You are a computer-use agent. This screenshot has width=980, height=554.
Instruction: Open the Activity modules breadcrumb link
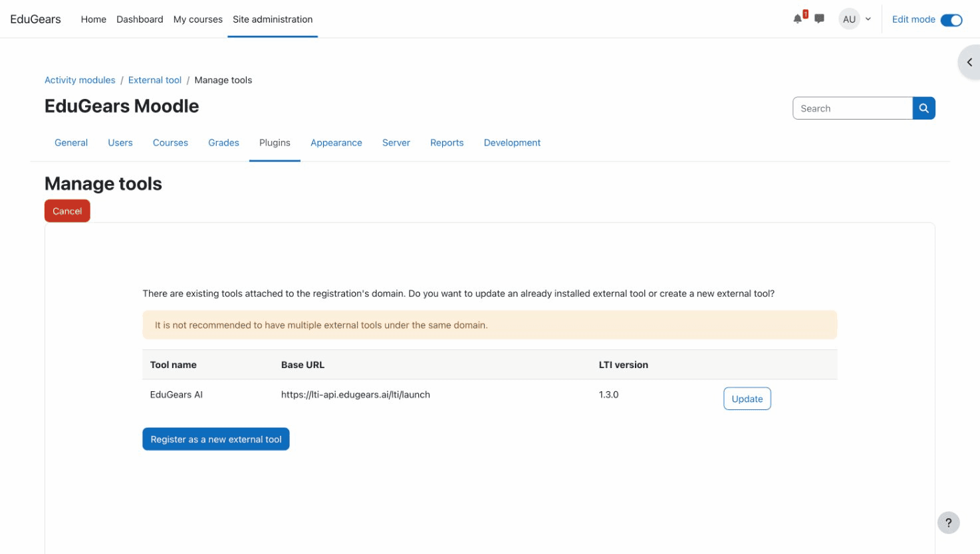80,80
